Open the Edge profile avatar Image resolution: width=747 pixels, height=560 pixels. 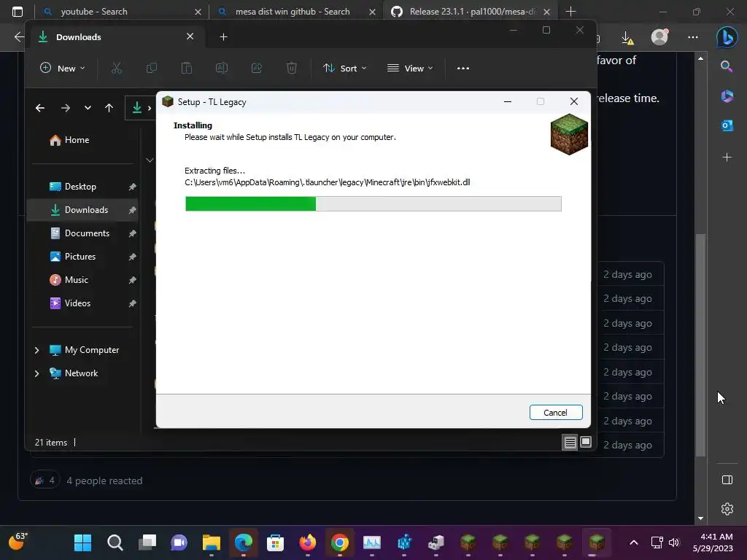659,37
